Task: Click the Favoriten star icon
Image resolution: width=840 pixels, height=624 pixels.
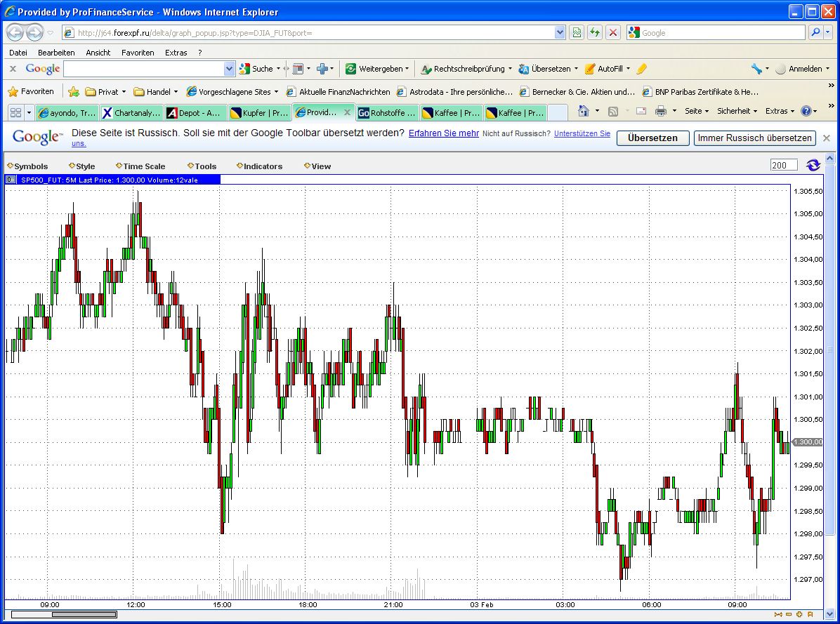Action: (x=13, y=91)
